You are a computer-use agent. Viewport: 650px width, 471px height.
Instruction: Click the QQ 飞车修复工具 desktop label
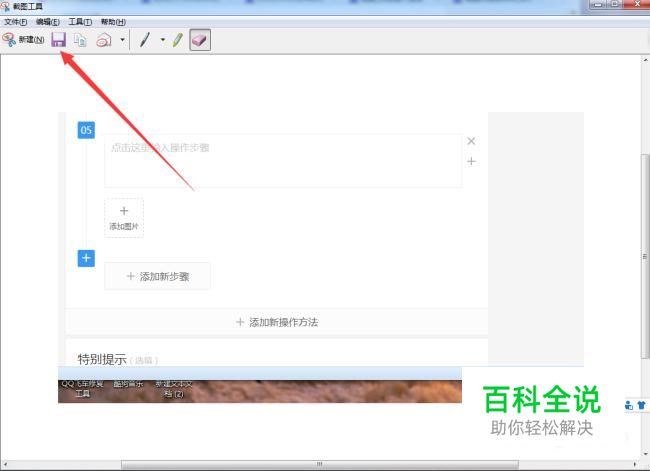click(x=82, y=389)
